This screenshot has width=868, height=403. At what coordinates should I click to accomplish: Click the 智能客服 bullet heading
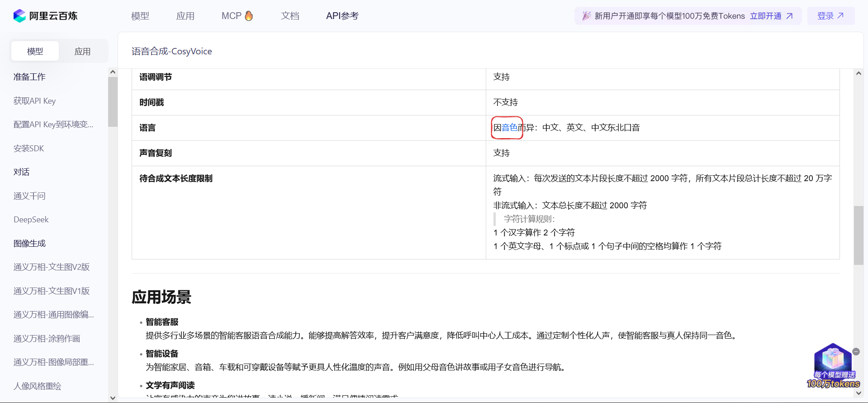click(x=162, y=322)
